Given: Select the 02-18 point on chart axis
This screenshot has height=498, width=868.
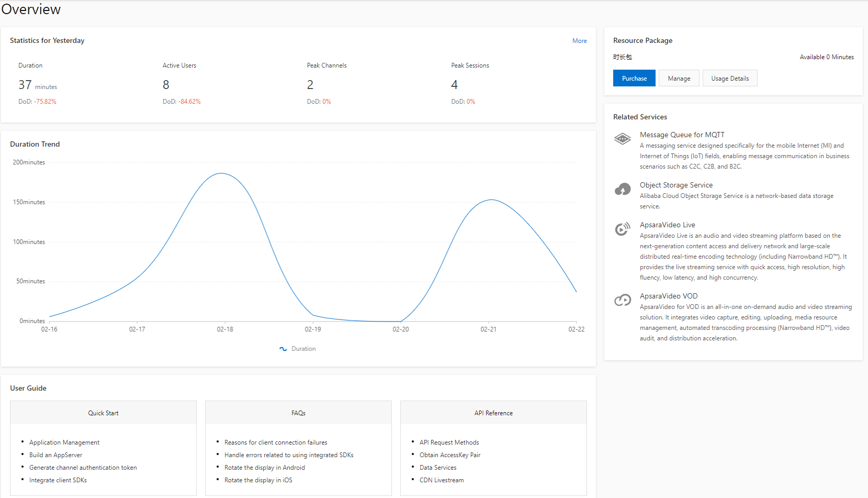Looking at the screenshot, I should point(225,329).
